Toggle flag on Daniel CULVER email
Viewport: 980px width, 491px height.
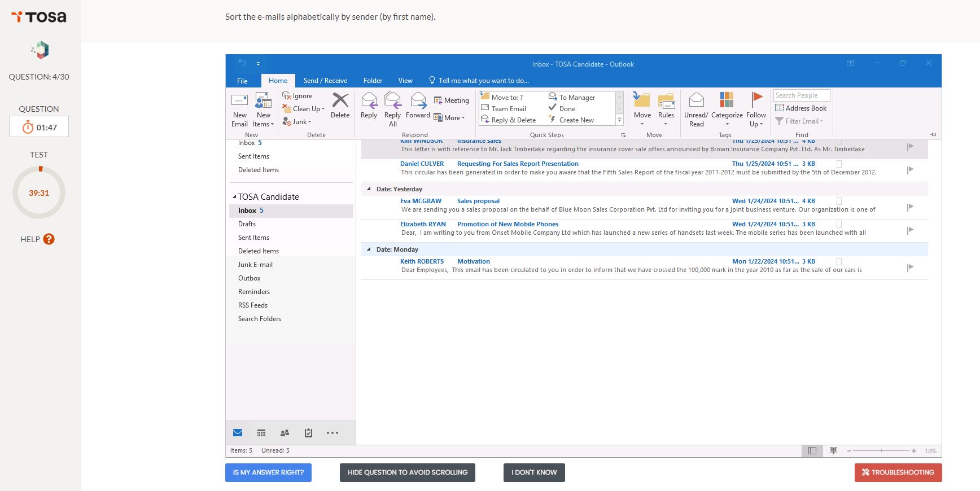pyautogui.click(x=910, y=170)
